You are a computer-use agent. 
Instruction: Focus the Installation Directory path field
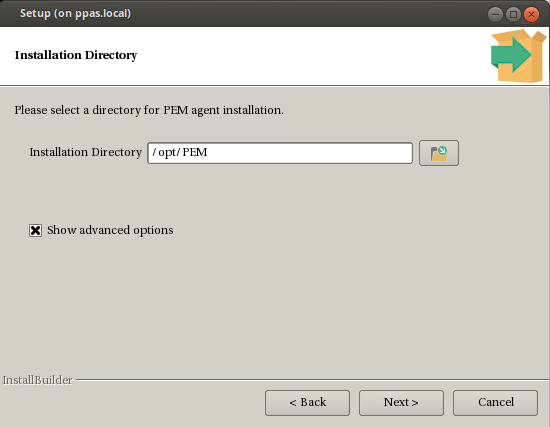280,153
